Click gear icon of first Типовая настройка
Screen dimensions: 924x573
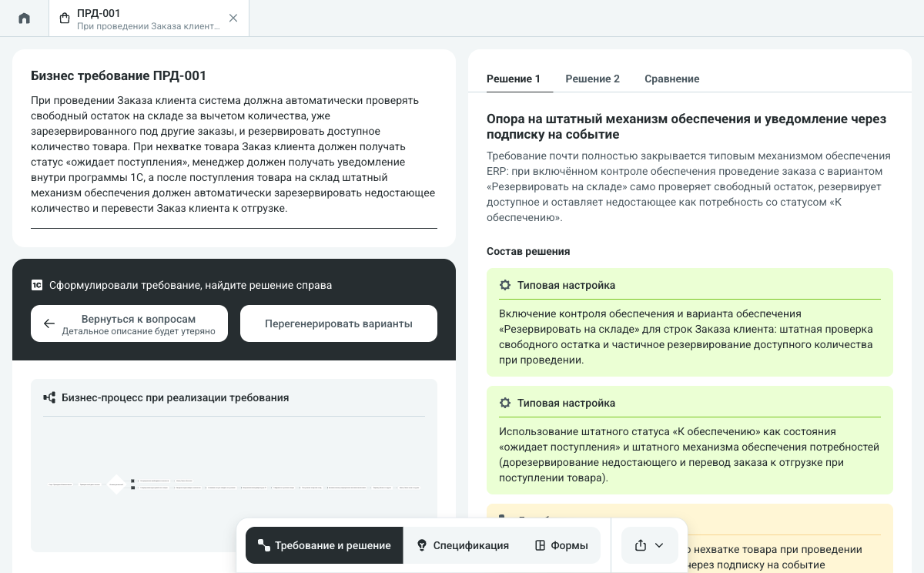(505, 285)
